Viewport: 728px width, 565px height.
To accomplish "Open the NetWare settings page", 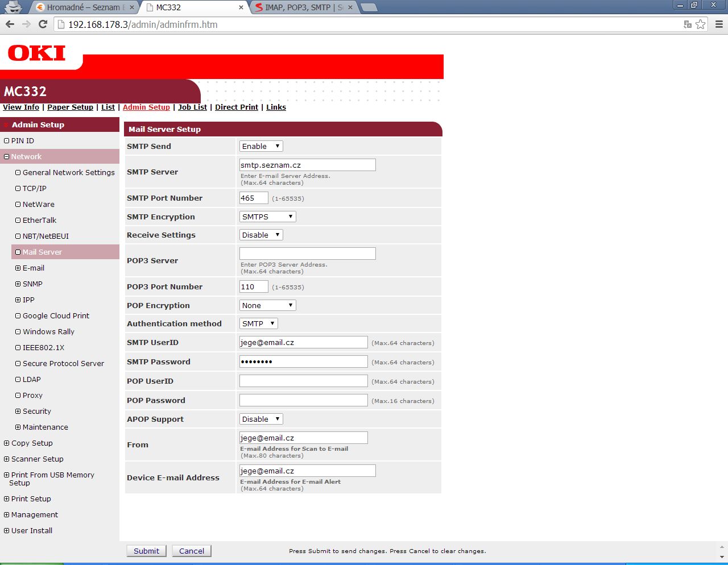I will (x=39, y=204).
